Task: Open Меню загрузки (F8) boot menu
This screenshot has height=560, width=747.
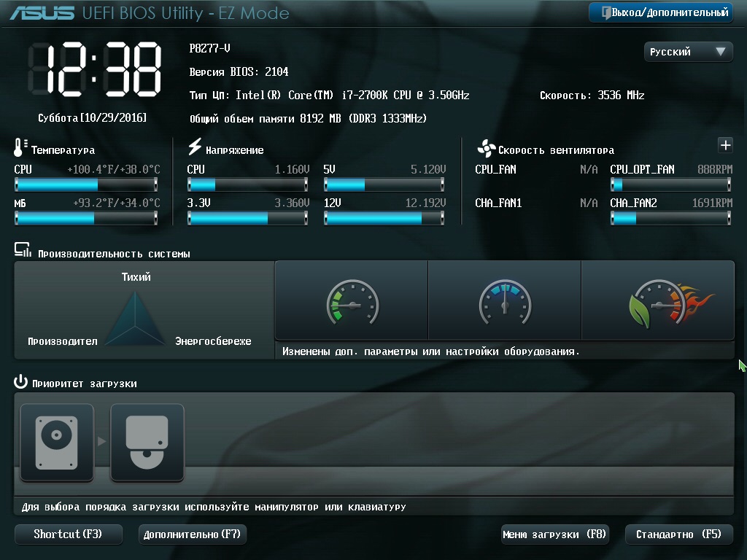Action: pyautogui.click(x=554, y=534)
